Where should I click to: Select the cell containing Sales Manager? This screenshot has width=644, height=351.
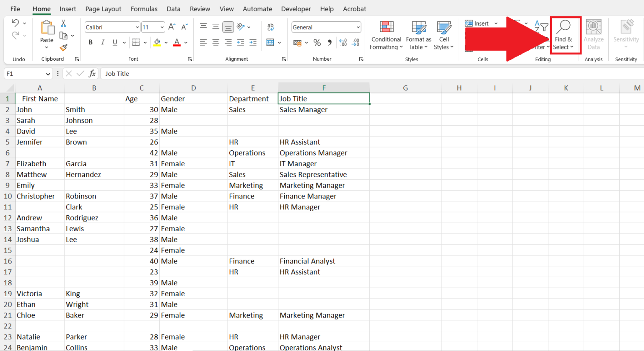[324, 110]
